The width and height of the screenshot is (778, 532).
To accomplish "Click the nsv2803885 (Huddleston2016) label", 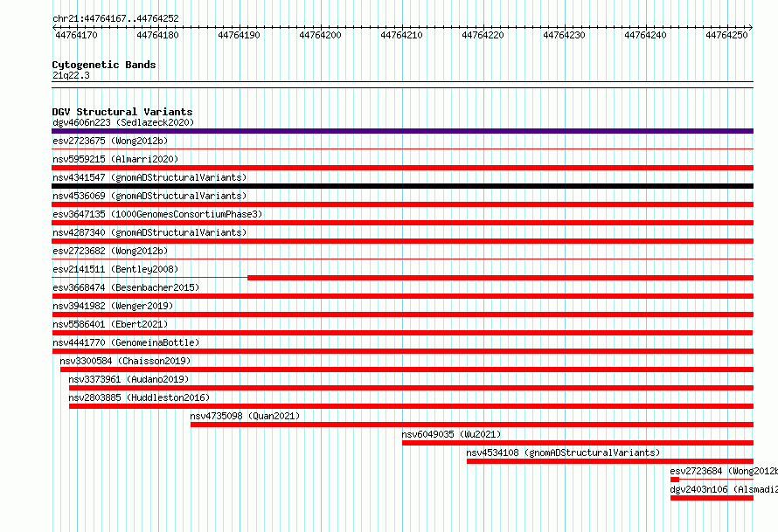I will 139,397.
